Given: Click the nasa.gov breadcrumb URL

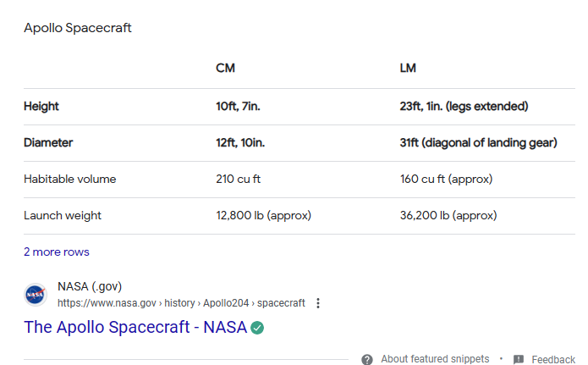Looking at the screenshot, I should [x=181, y=303].
